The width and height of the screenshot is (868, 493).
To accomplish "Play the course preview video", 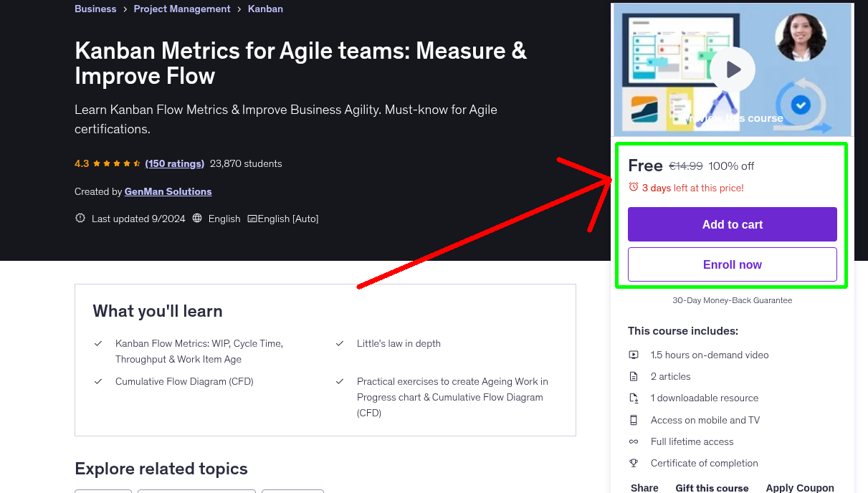I will (733, 69).
